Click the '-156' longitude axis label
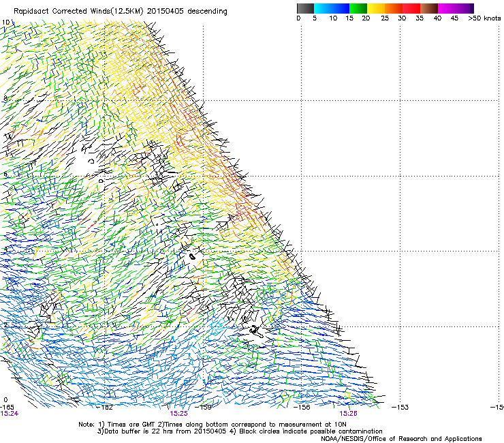The width and height of the screenshot is (504, 443). point(302,408)
